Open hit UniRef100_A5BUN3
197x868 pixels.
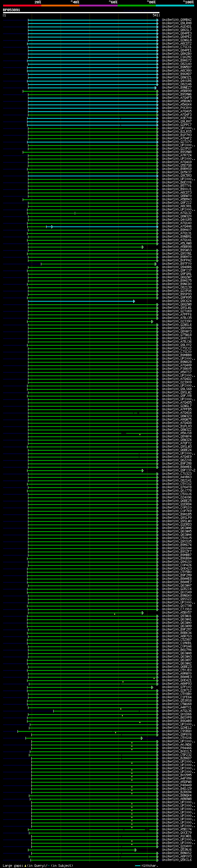coord(176,101)
